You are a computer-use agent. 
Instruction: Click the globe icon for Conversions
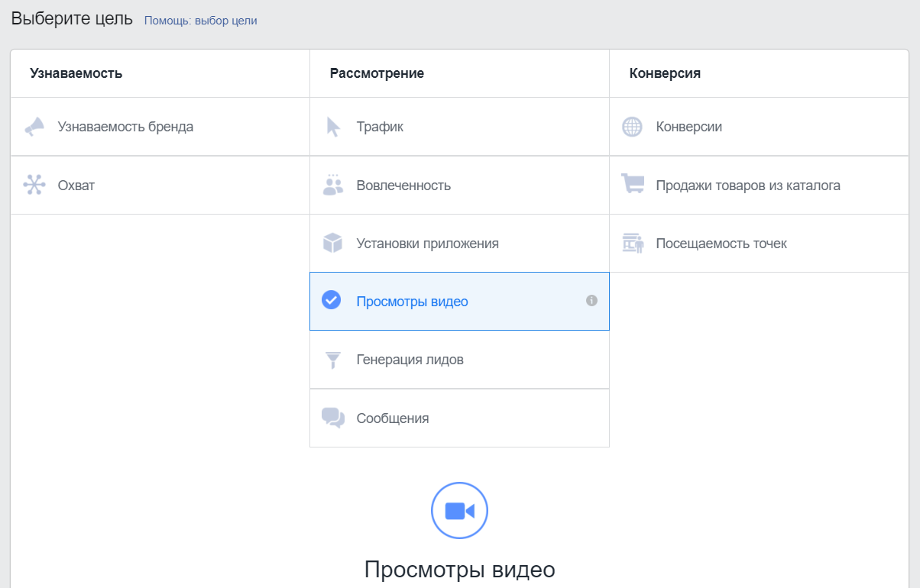pos(632,127)
